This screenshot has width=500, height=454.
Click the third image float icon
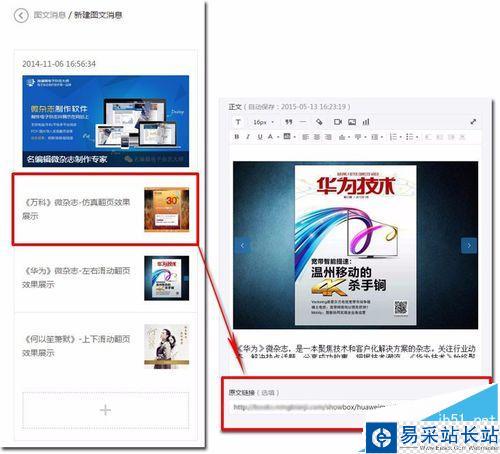click(451, 137)
